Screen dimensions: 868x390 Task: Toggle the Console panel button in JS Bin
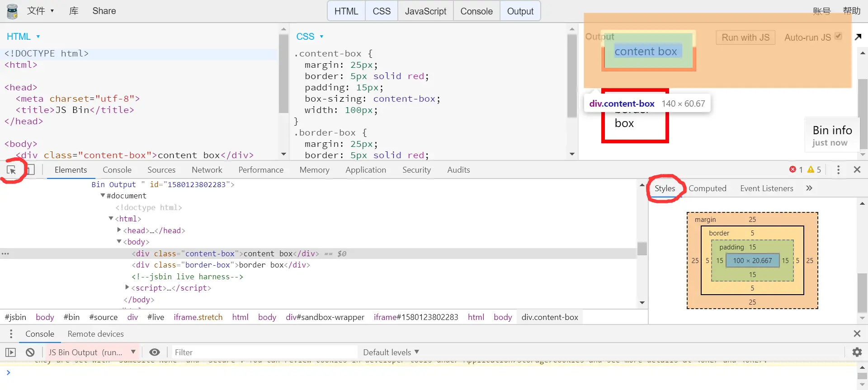(476, 11)
